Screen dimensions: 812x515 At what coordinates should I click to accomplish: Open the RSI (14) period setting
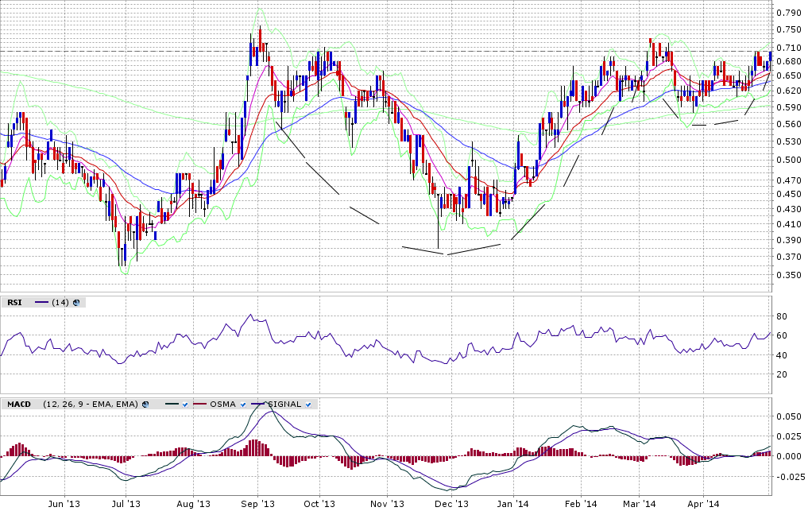pos(60,303)
